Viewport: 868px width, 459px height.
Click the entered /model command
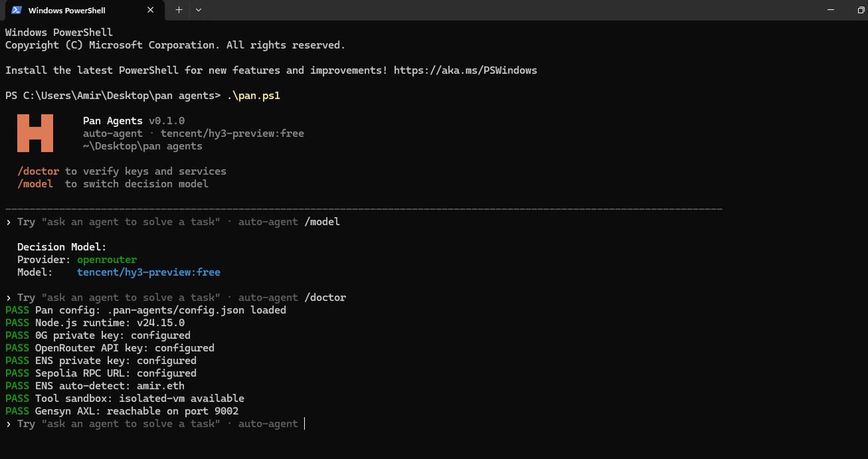(x=322, y=222)
